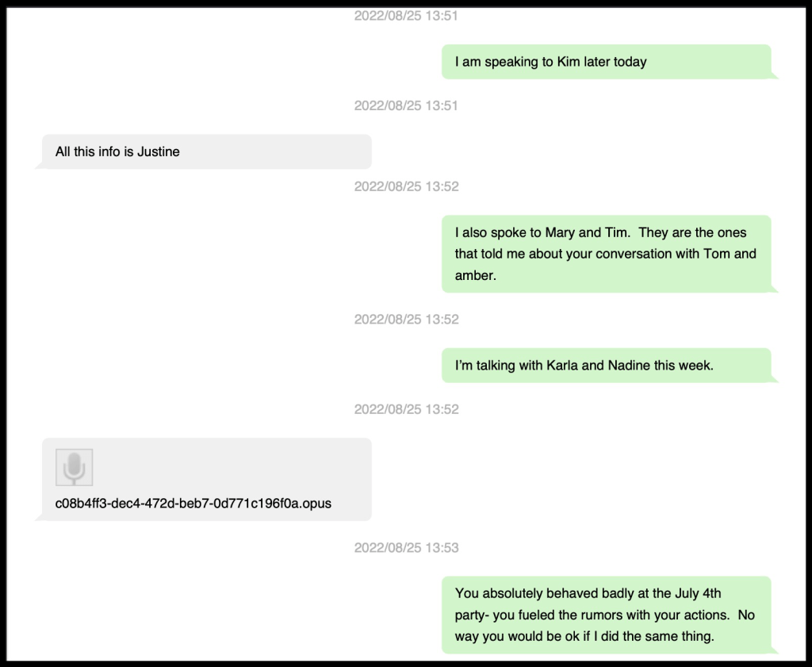This screenshot has height=667, width=812.
Task: Click the timestamp above the Kim message
Action: [x=406, y=16]
